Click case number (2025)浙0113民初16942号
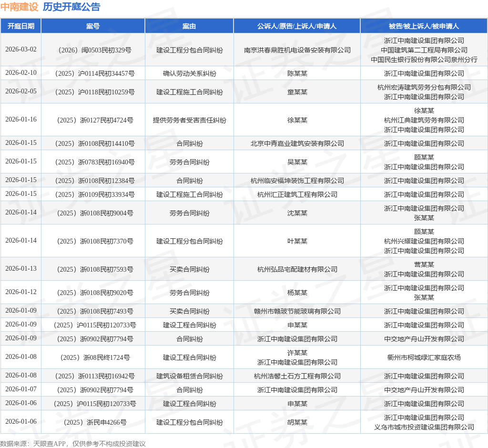This screenshot has width=488, height=448. pos(95,376)
